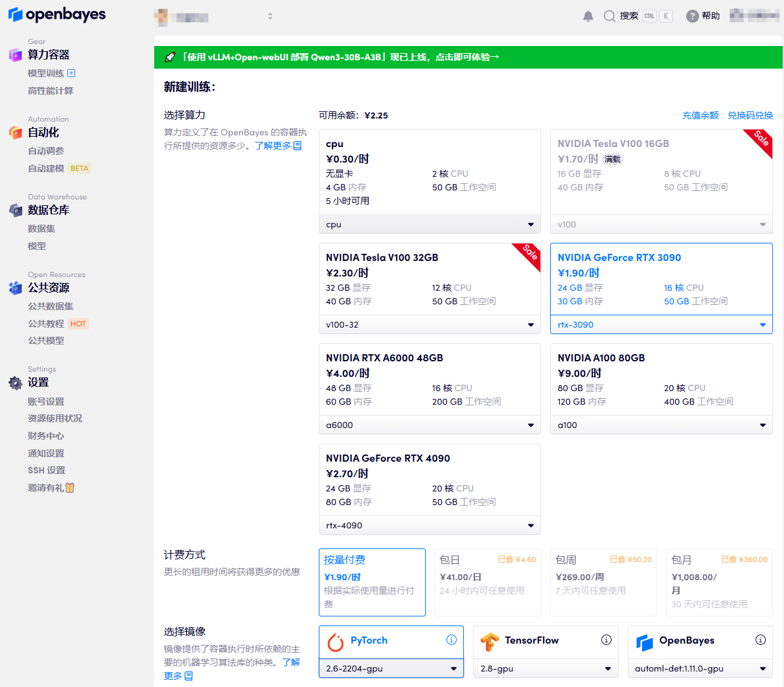Open 高性能计算 in the sidebar
784x687 pixels.
(51, 91)
